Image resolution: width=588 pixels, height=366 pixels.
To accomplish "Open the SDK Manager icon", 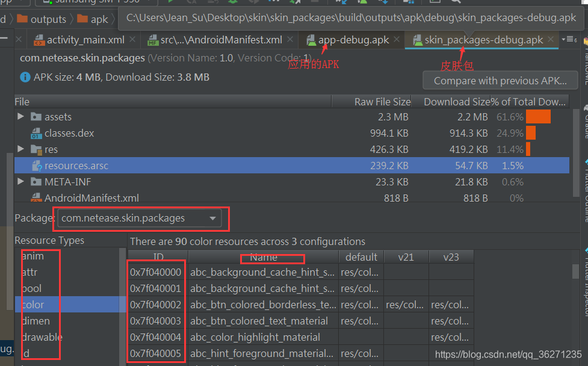I will coord(386,2).
